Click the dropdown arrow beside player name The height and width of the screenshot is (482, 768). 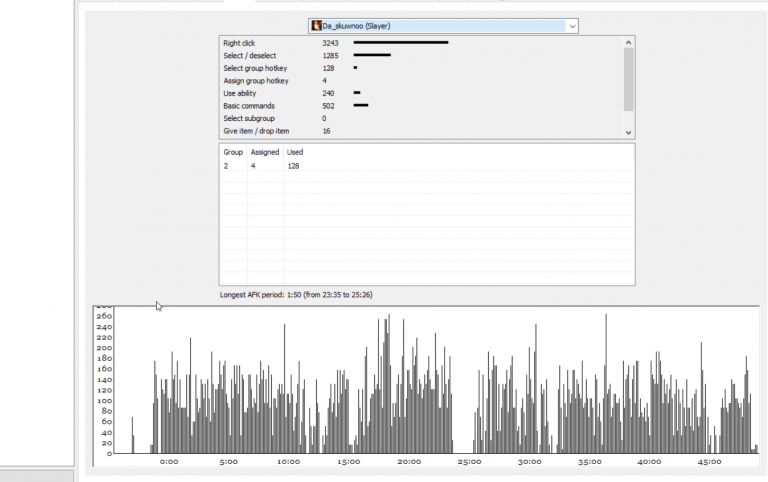572,26
